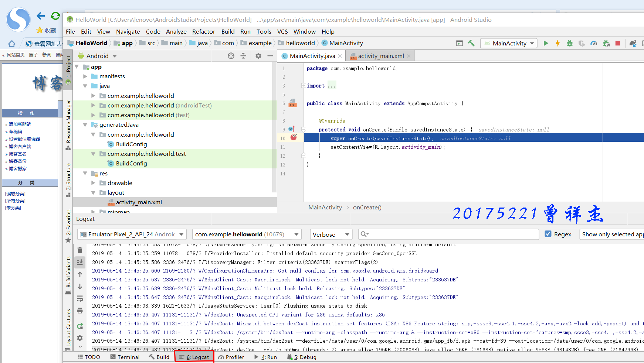Open Resource Manager side panel
This screenshot has height=363, width=644.
(68, 125)
